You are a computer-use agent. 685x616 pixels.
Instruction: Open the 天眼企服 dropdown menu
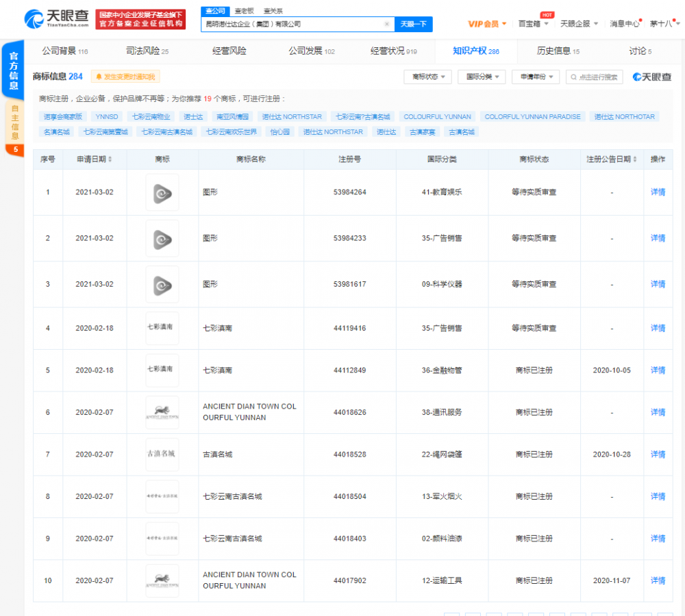(580, 24)
